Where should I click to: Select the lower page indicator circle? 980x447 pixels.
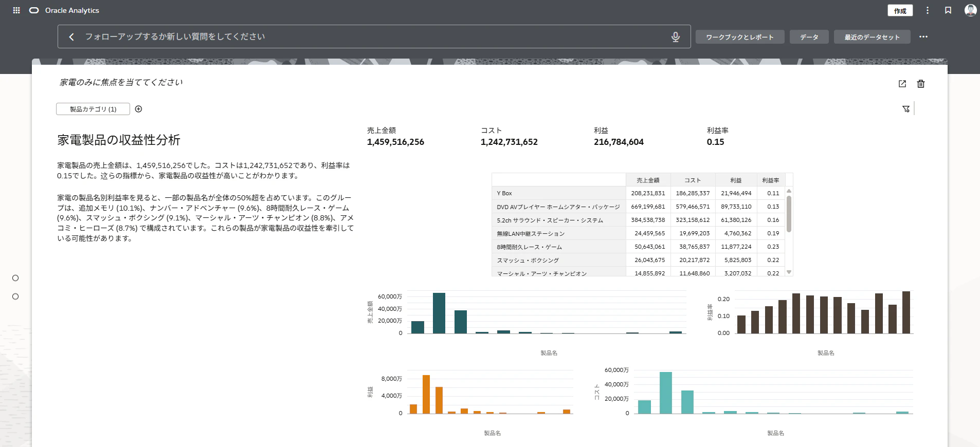pos(15,296)
